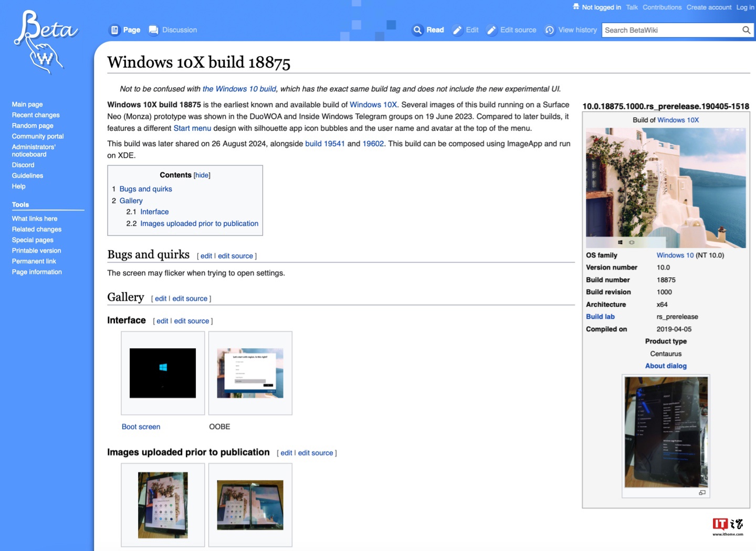Focus the Search BetaWiki field
Viewport: 756px width, 551px height.
click(x=671, y=30)
